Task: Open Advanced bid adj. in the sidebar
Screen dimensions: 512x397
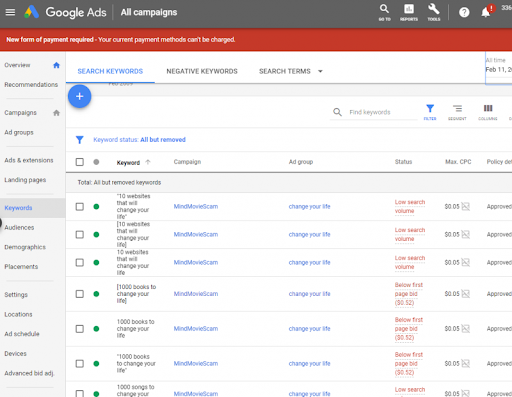Action: (x=29, y=373)
